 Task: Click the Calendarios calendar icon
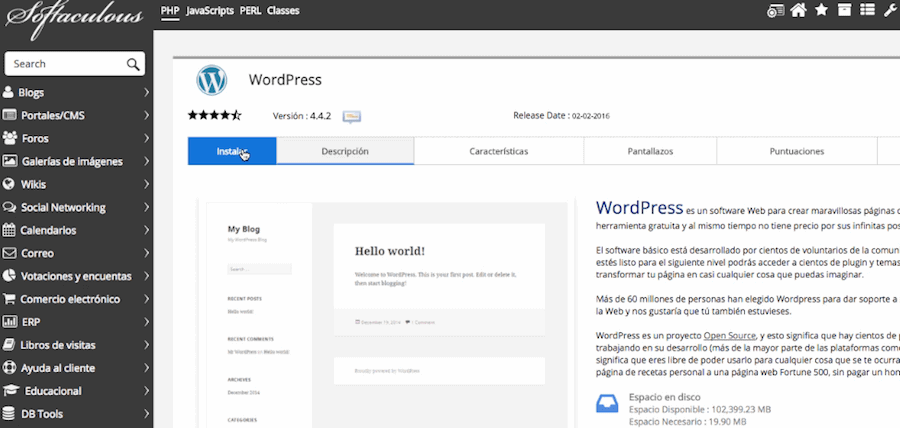pos(9,230)
